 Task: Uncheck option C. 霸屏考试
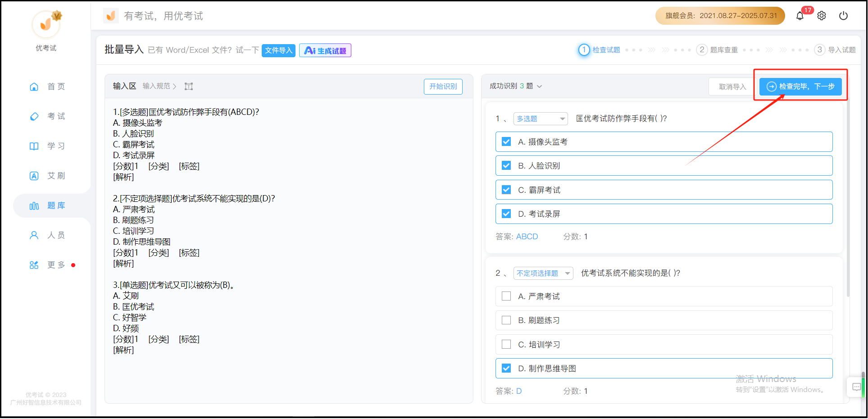point(506,190)
